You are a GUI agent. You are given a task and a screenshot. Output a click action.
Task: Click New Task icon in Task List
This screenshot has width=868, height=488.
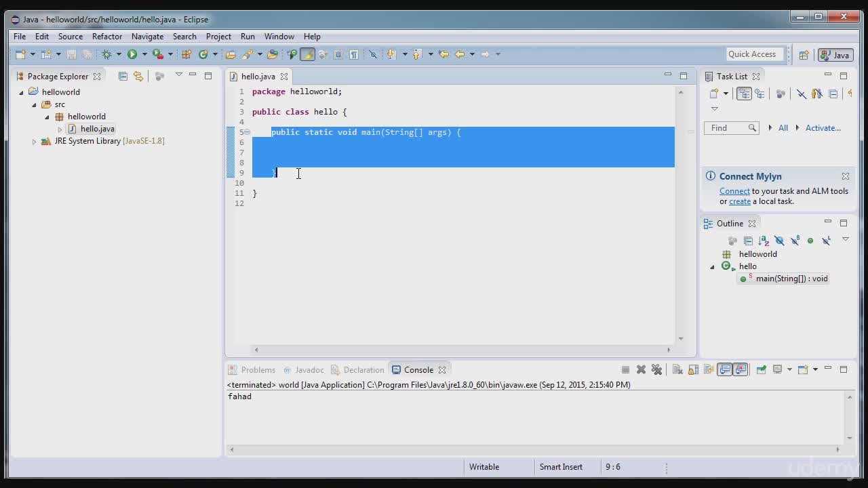click(713, 94)
